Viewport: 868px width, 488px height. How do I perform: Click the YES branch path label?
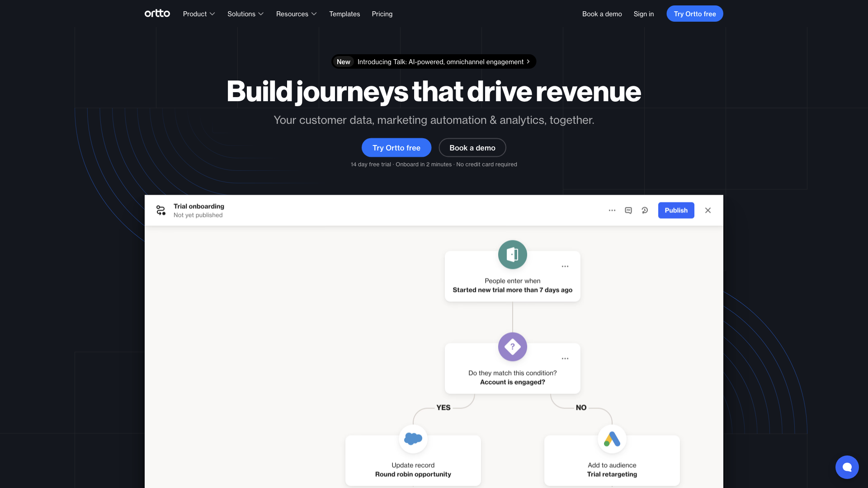[443, 408]
